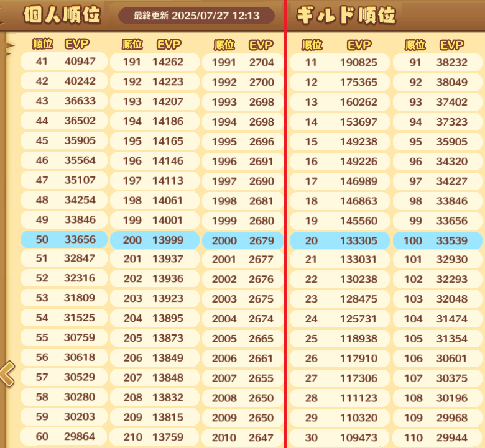Click rank 201 row with EVP 13937
The width and height of the screenshot is (485, 448).
155,258
